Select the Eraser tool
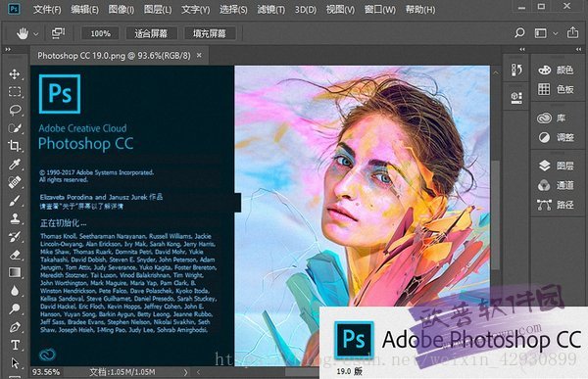The height and width of the screenshot is (379, 588). 15,255
